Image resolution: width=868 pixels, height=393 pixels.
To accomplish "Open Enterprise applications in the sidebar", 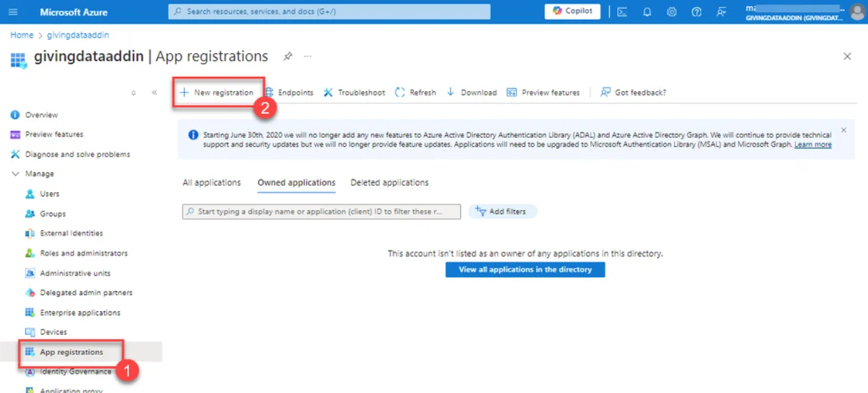I will (x=81, y=313).
